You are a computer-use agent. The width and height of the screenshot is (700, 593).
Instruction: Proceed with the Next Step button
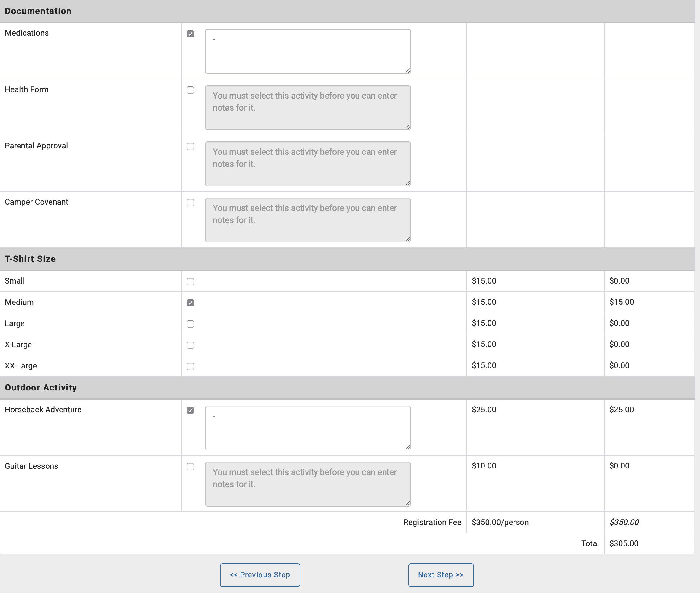pos(441,575)
